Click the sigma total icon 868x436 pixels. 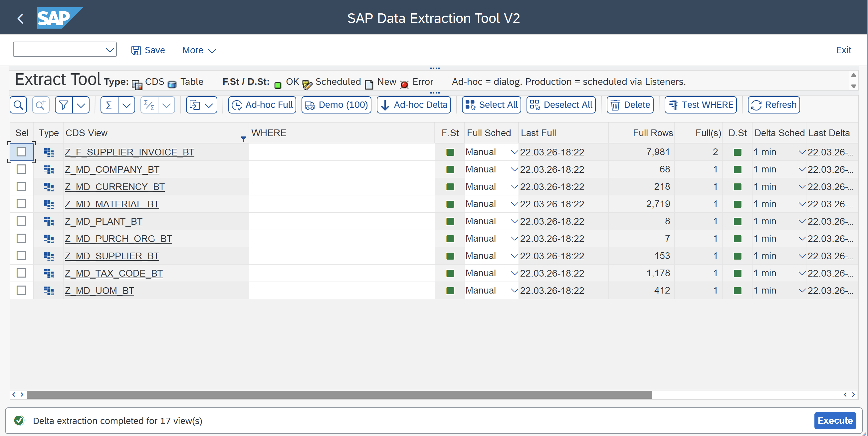109,105
